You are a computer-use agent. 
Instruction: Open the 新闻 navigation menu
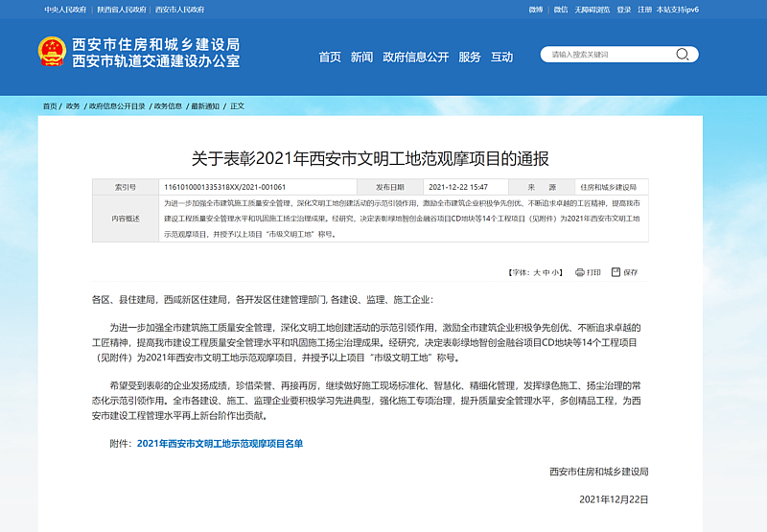pyautogui.click(x=361, y=57)
